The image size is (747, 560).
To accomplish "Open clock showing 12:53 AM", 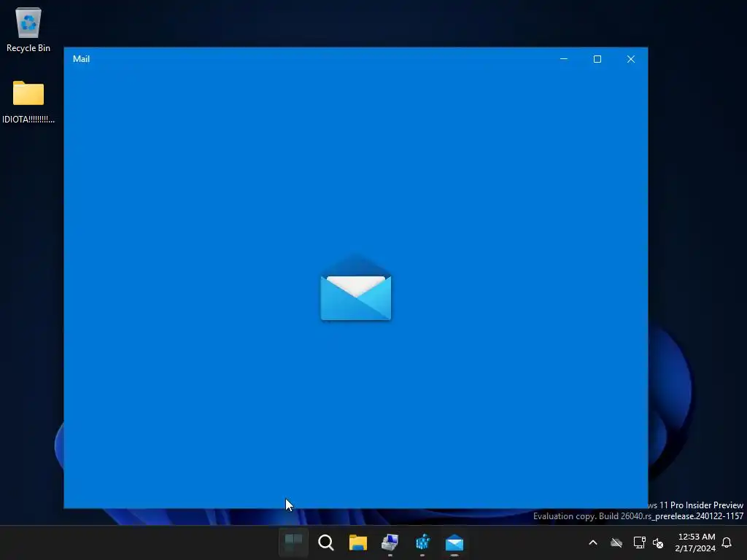I will pyautogui.click(x=695, y=542).
